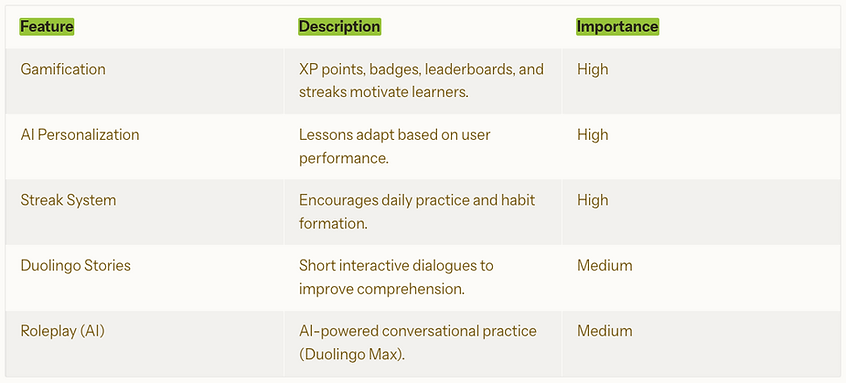
Task: Click the High importance value for Streak System
Action: [x=592, y=200]
